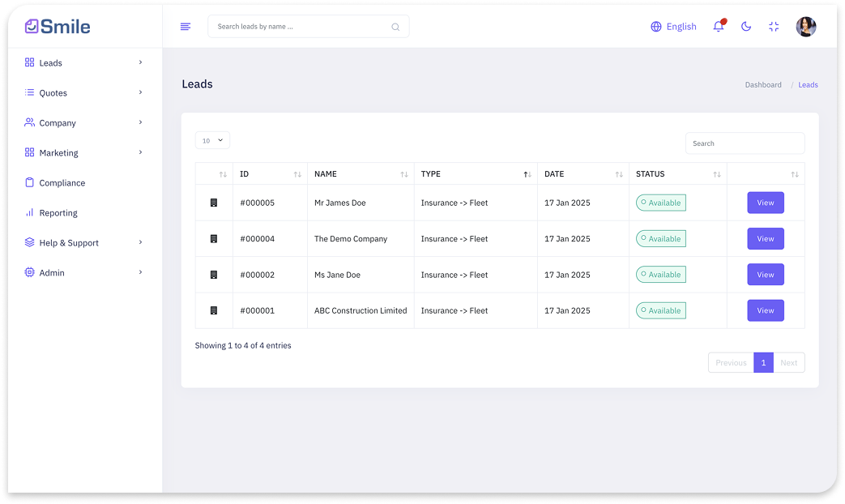
Task: Open the user avatar profile menu
Action: (x=805, y=27)
